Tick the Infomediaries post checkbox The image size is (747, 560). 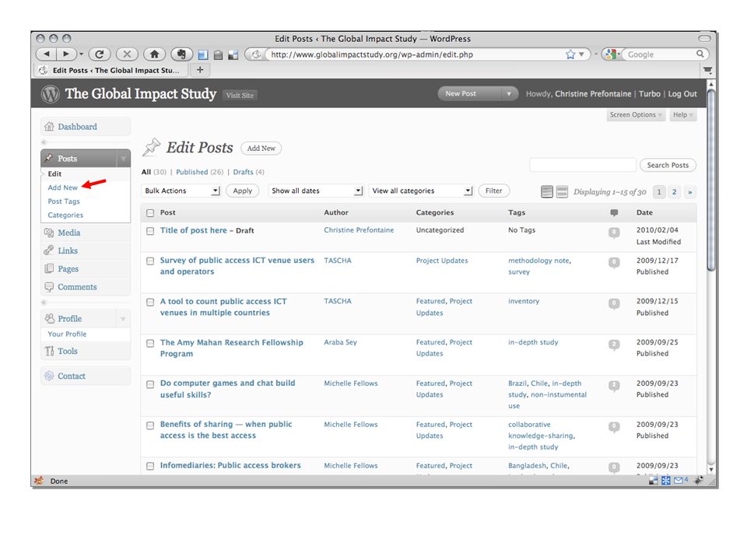click(x=150, y=466)
